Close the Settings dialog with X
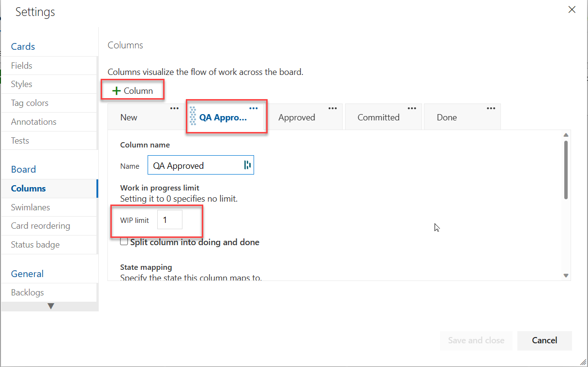 (572, 10)
